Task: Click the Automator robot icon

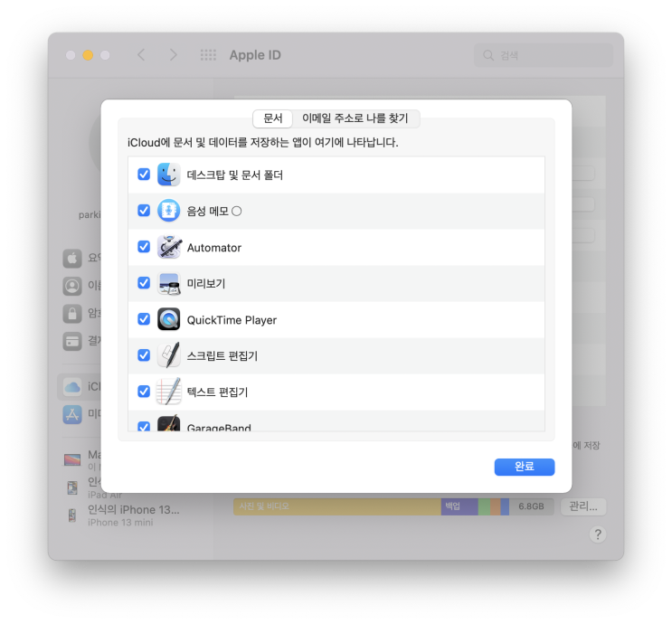Action: pos(169,247)
